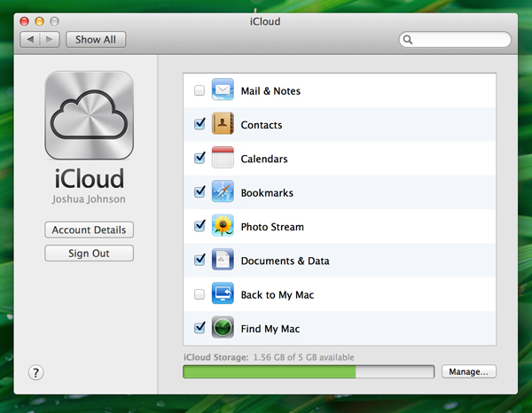This screenshot has height=413, width=532.
Task: Click the Back to My Mac label
Action: click(278, 295)
